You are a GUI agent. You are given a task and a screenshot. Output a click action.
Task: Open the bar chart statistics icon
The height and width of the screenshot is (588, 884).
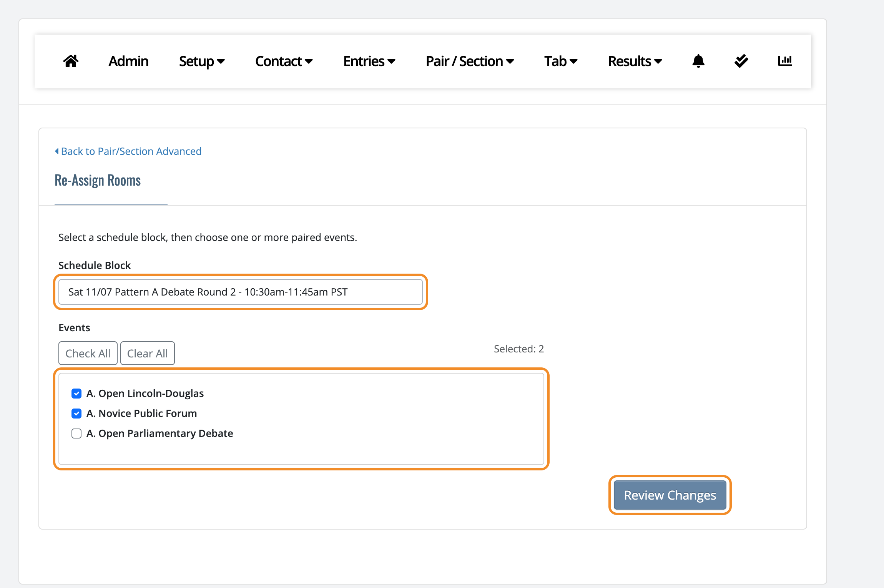tap(785, 61)
